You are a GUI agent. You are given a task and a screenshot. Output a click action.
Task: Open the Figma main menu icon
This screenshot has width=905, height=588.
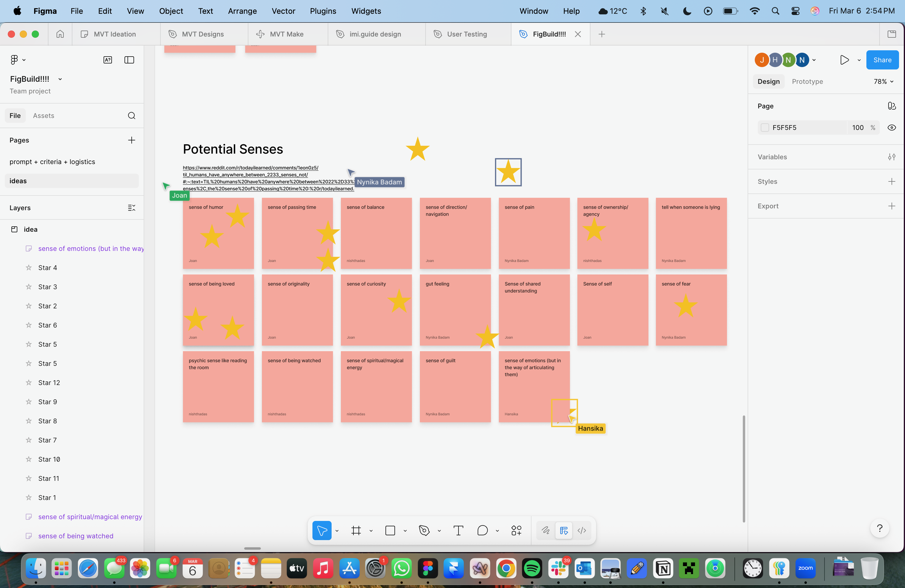[x=14, y=60]
